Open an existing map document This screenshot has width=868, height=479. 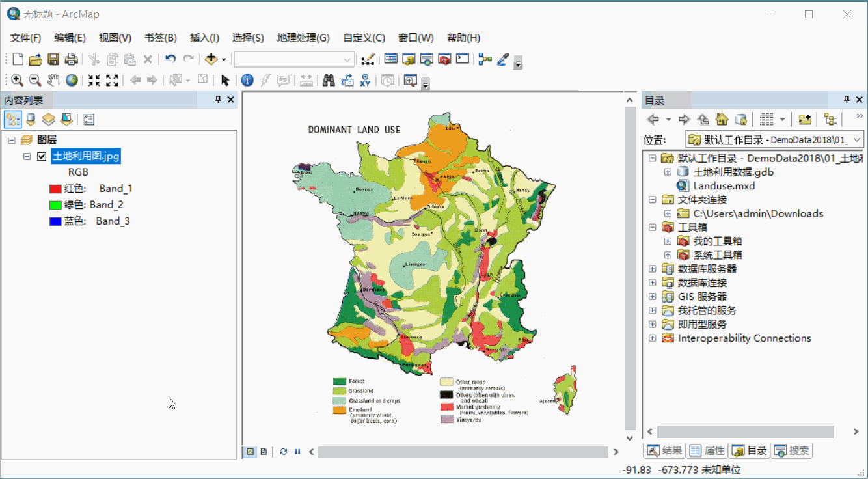pyautogui.click(x=35, y=59)
